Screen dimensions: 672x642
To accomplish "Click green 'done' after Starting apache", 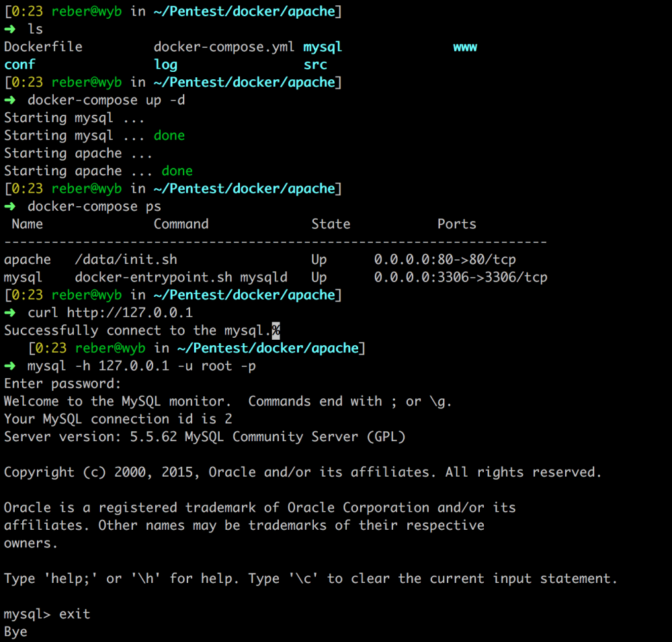I will pos(177,171).
